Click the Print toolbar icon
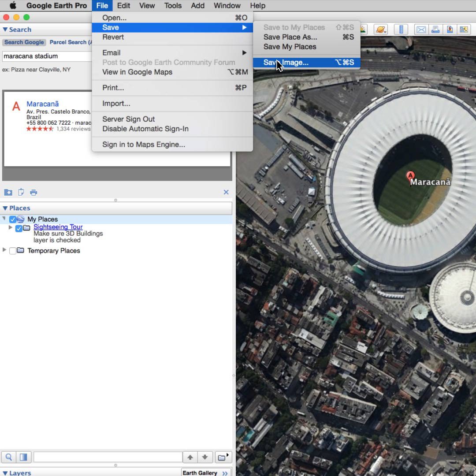This screenshot has height=476, width=476. [435, 30]
